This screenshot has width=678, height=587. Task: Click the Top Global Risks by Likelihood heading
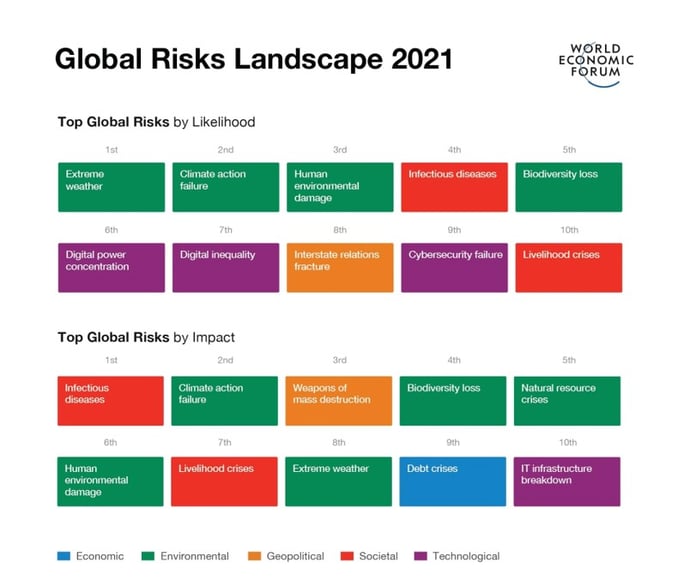156,122
